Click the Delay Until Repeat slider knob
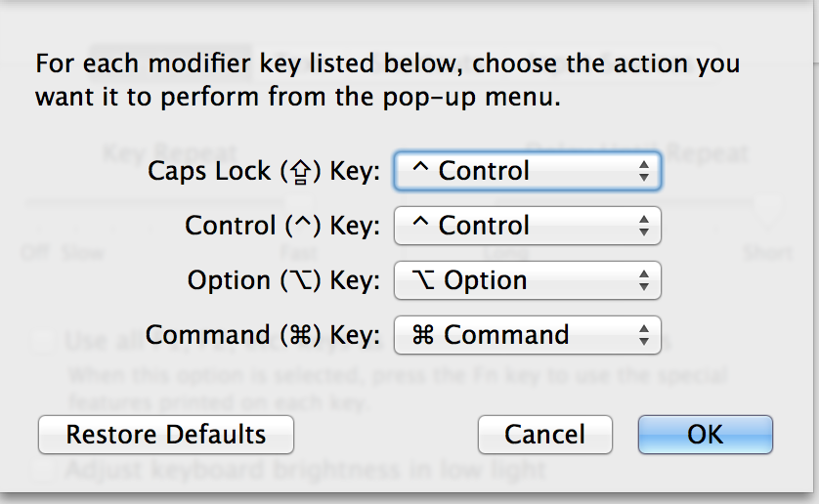This screenshot has height=504, width=819. click(769, 206)
